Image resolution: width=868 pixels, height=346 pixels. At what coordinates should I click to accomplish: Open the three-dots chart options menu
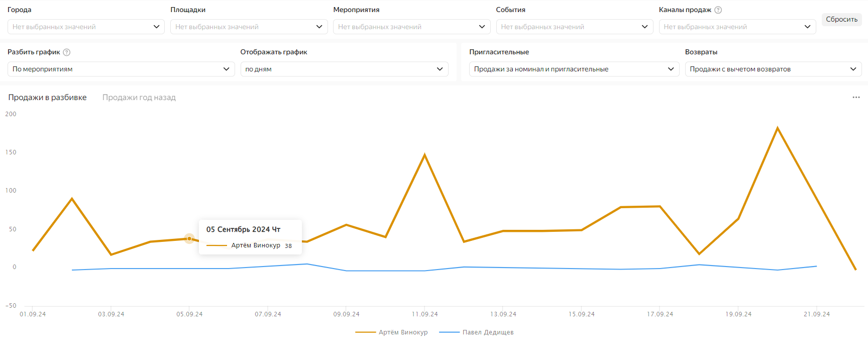click(856, 98)
